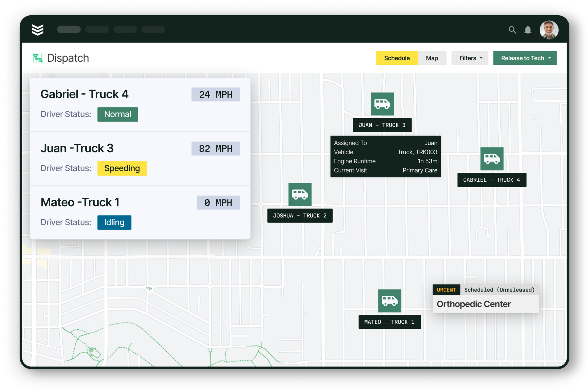Select the Schedule tab
Screen dimensions: 588x392
(397, 58)
